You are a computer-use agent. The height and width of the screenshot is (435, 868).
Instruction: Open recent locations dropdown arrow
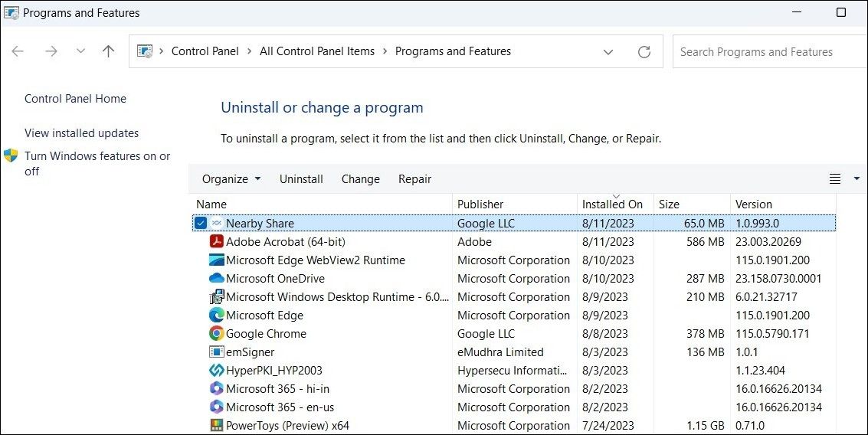[80, 52]
